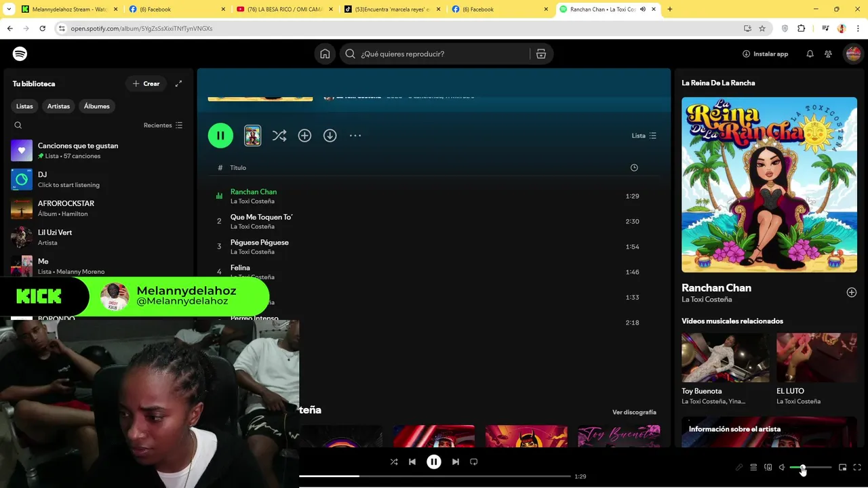
Task: Skip to the next track
Action: [x=456, y=462]
